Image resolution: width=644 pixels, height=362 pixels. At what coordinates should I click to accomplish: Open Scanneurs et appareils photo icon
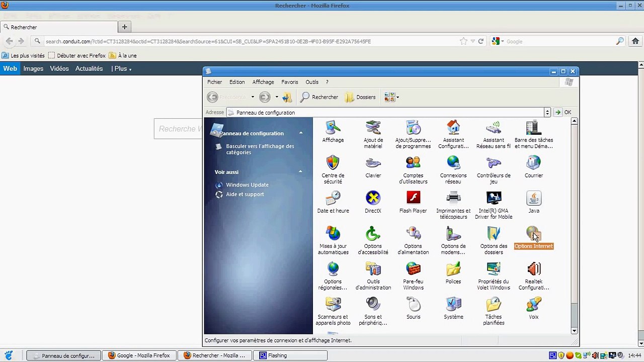click(x=333, y=311)
